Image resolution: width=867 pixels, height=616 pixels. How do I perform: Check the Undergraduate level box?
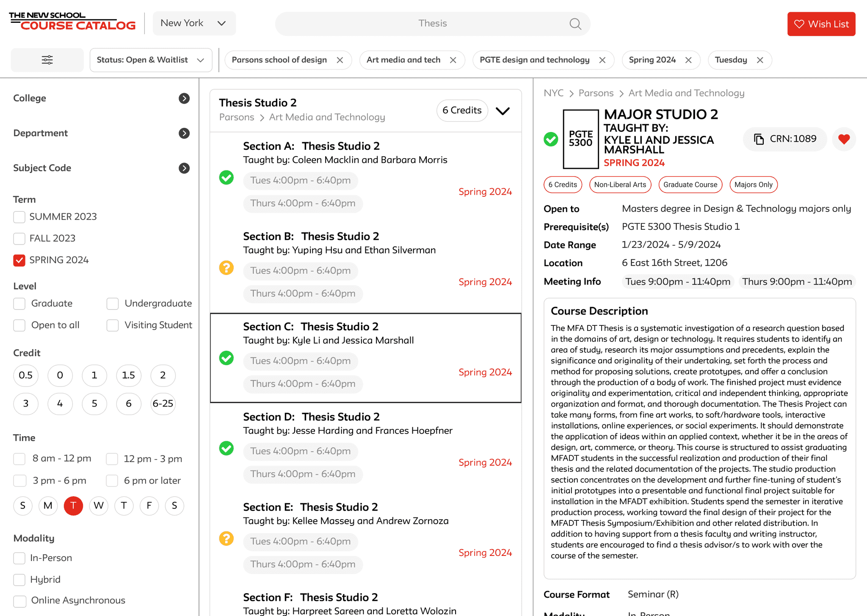tap(113, 304)
